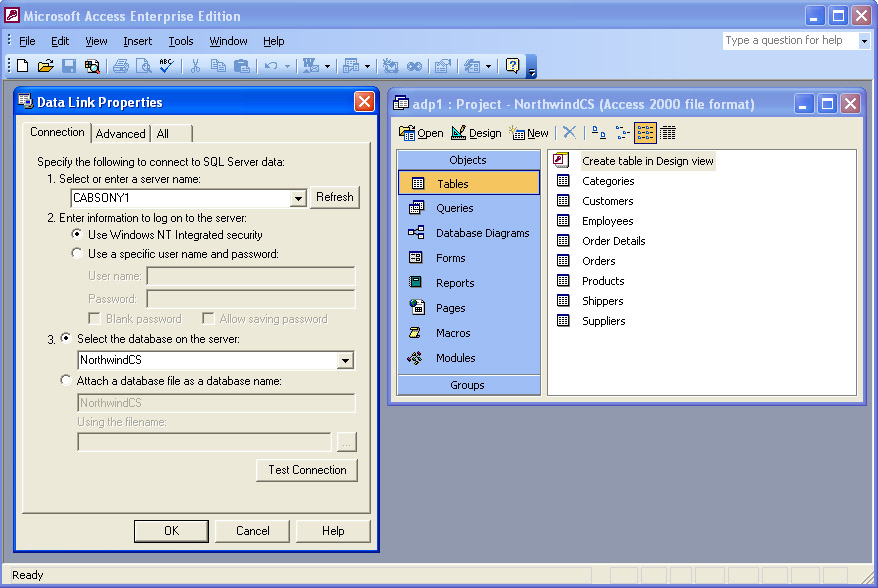Open the Tools menu
Image resolution: width=878 pixels, height=588 pixels.
[x=181, y=41]
